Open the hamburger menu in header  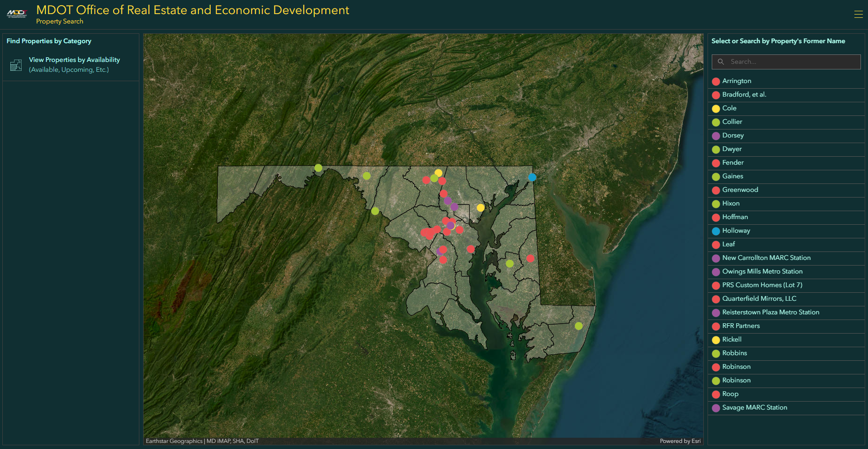[858, 15]
